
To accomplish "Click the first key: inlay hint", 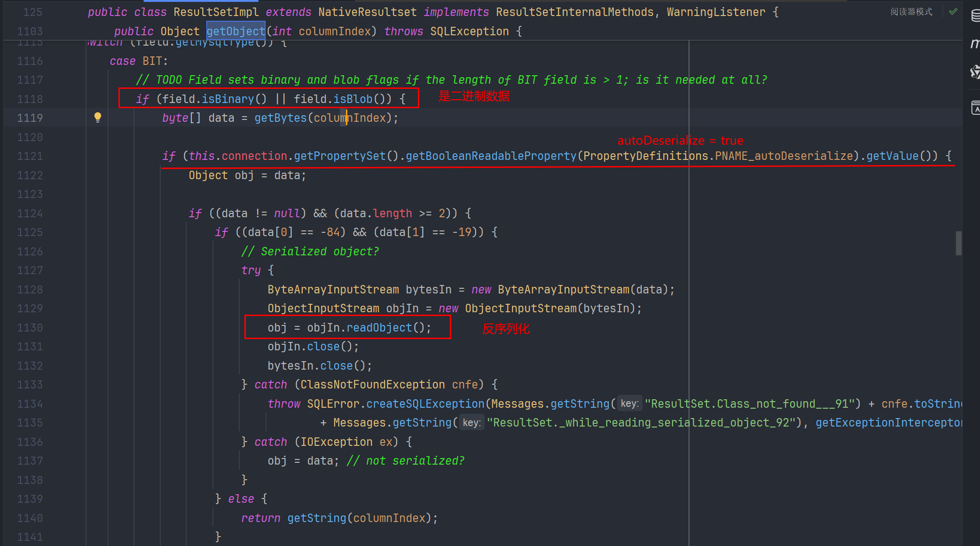I will [x=629, y=404].
